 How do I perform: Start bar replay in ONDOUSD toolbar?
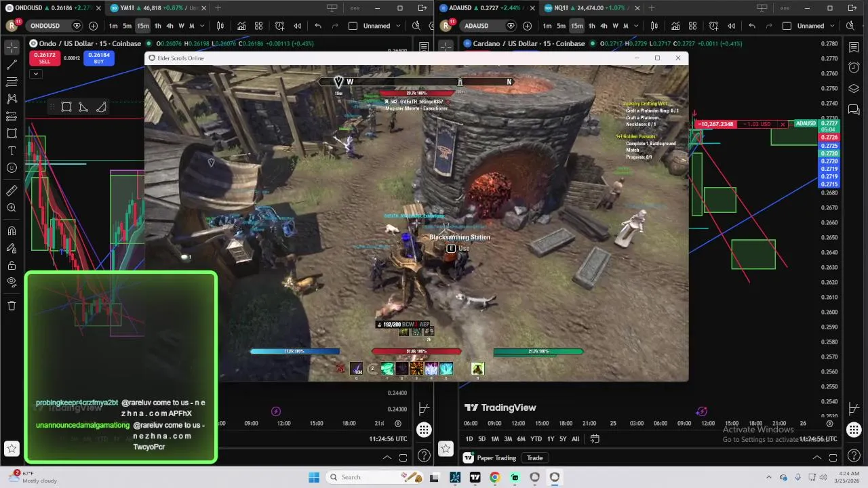click(x=297, y=26)
